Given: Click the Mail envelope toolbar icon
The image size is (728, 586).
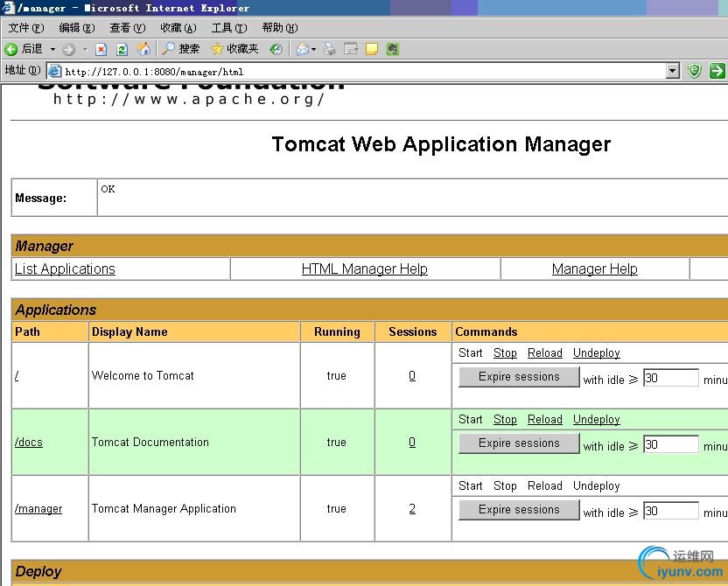Looking at the screenshot, I should coord(302,49).
